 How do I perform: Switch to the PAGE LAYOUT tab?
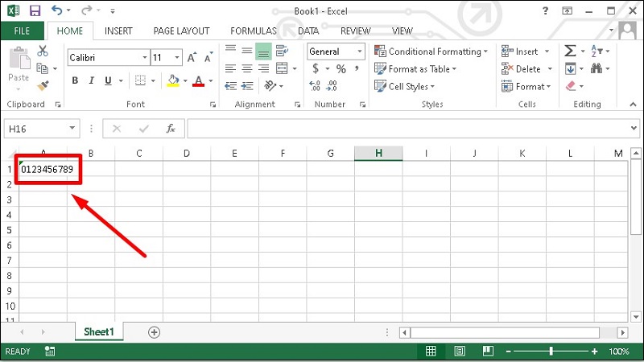pyautogui.click(x=182, y=31)
